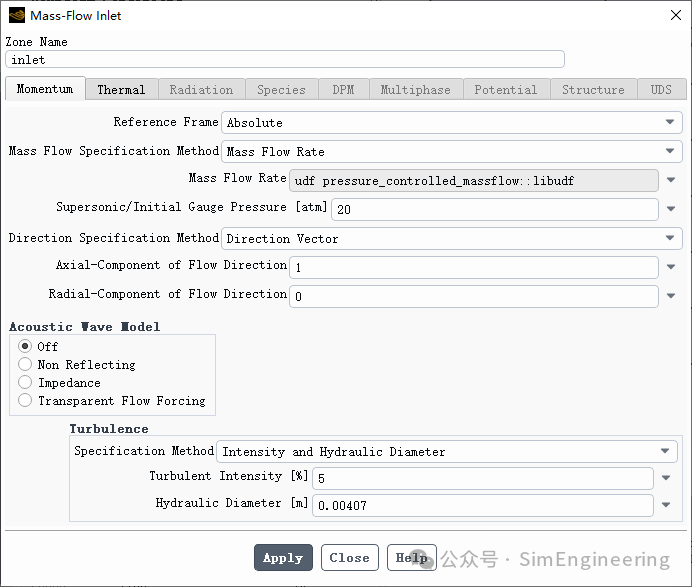The width and height of the screenshot is (692, 587).
Task: Choose Transparent Flow Forcing option
Action: click(x=25, y=401)
